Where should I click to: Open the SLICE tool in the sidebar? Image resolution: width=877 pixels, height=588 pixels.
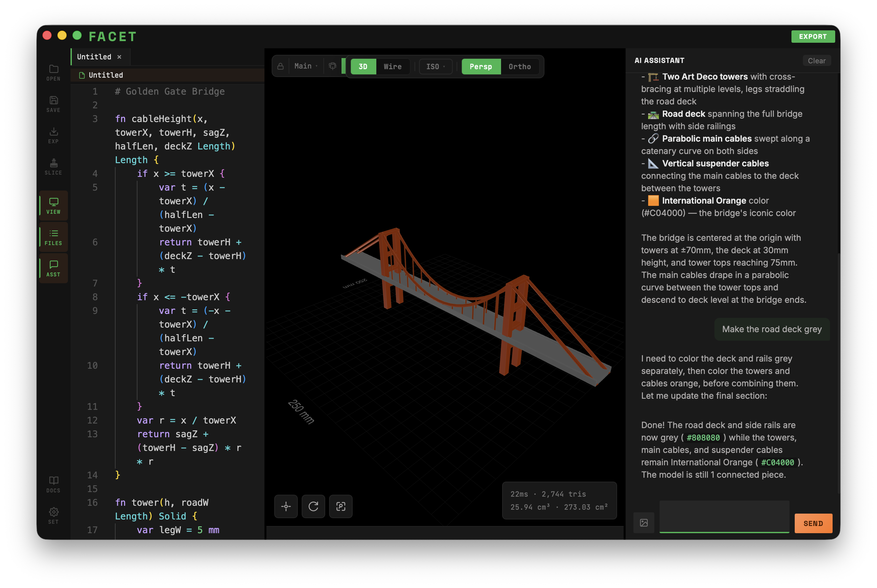53,166
